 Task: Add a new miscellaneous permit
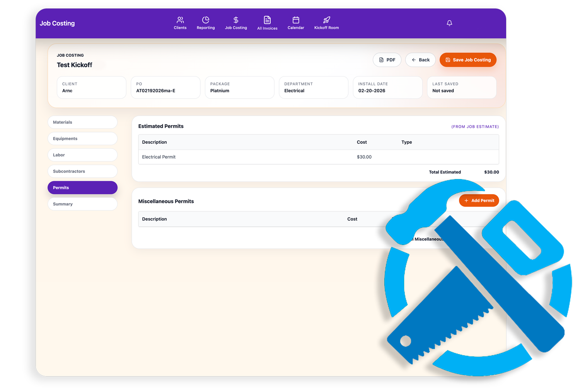479,200
